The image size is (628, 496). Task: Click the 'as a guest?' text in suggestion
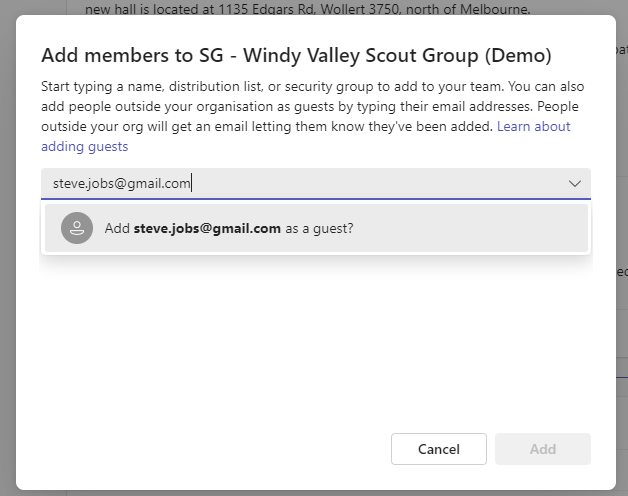point(319,228)
